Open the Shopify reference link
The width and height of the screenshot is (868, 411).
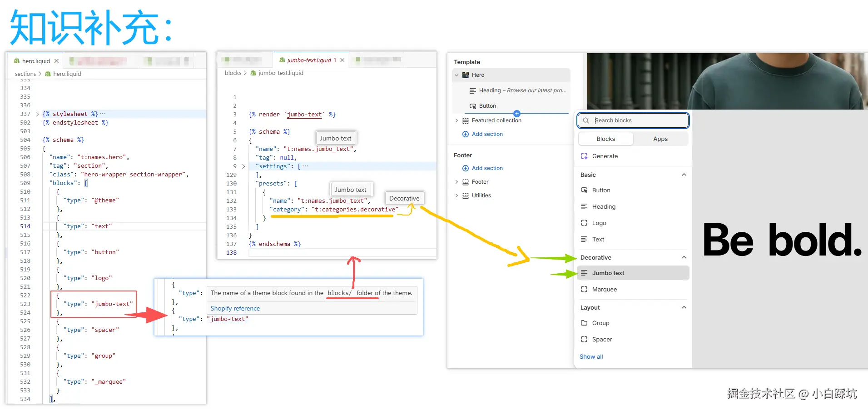point(235,308)
